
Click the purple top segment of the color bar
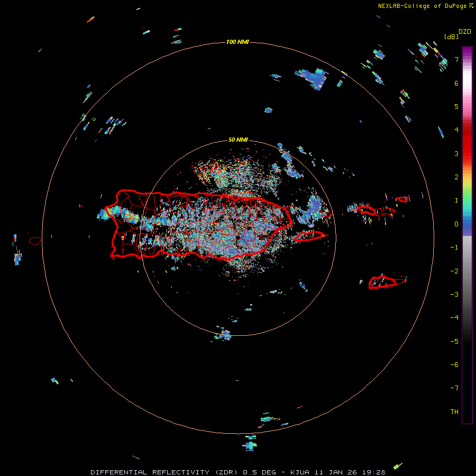coord(467,51)
